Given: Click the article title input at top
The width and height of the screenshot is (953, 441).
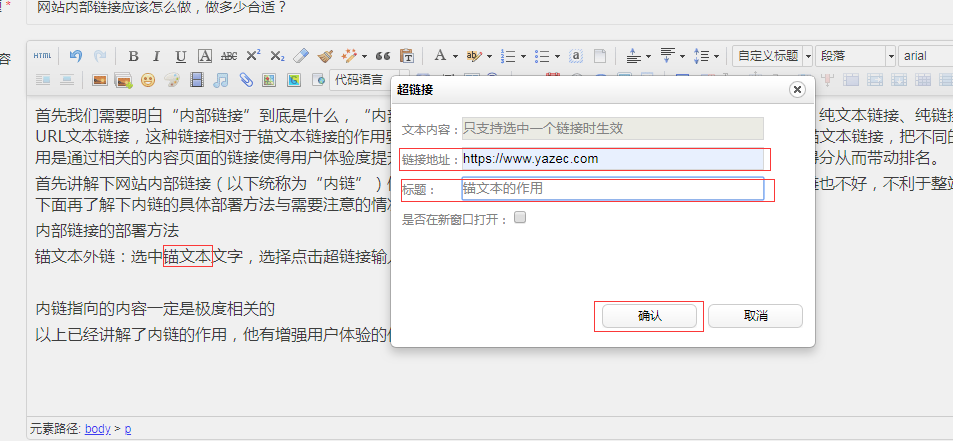Looking at the screenshot, I should click(489, 9).
